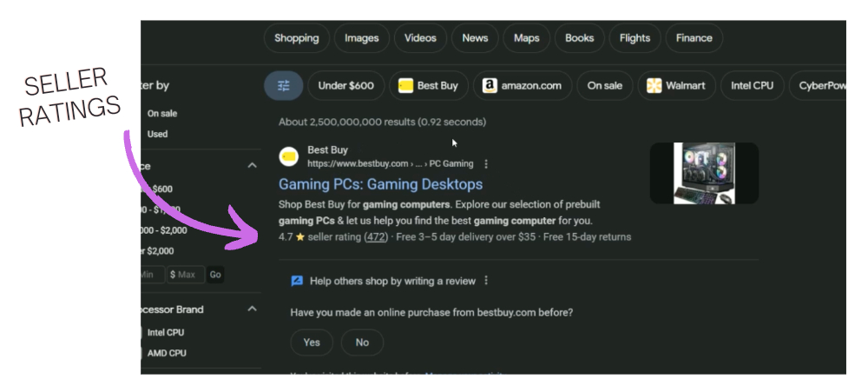Open three-dot menu next to bestbuy.com URL
Screen dimensions: 868x385
(486, 164)
